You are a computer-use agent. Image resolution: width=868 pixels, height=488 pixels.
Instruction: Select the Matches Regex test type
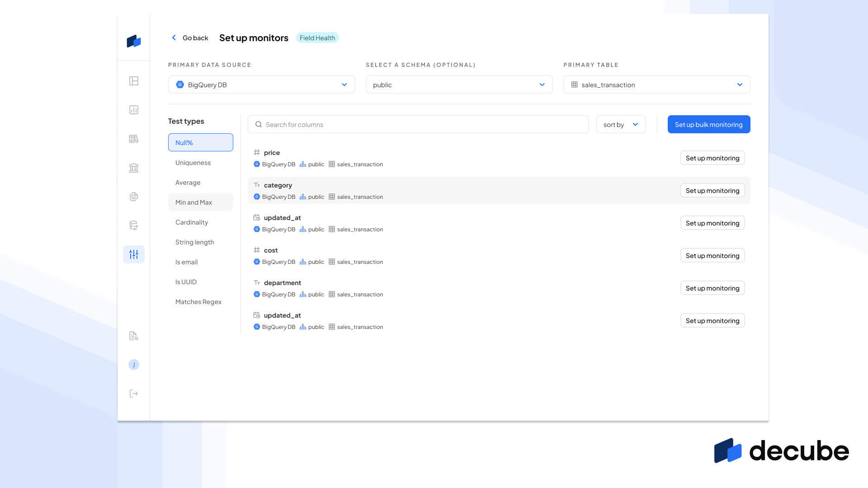pos(201,301)
